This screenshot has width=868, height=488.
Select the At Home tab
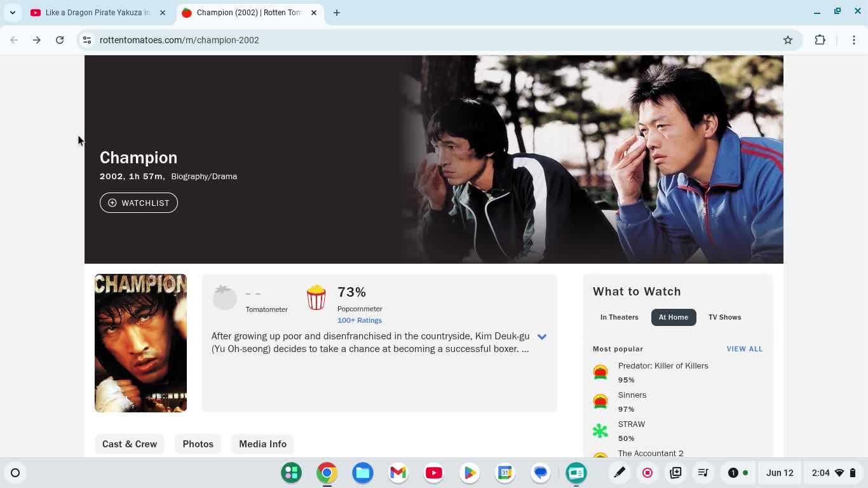tap(674, 317)
